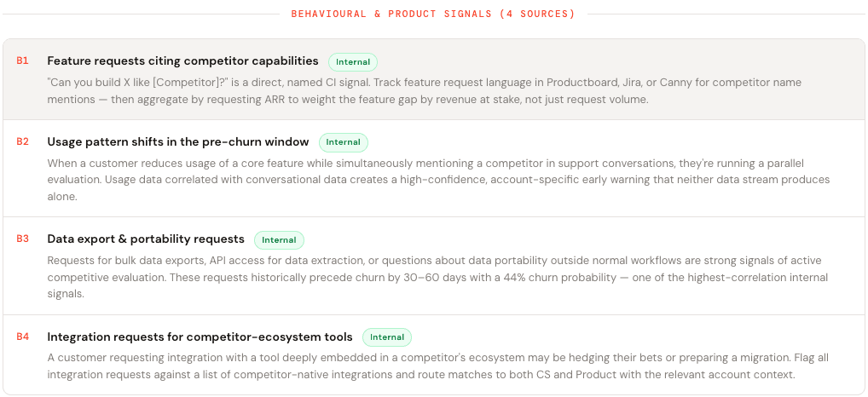The width and height of the screenshot is (868, 397).
Task: Open 'Data export & portability requests' heading
Action: click(146, 239)
